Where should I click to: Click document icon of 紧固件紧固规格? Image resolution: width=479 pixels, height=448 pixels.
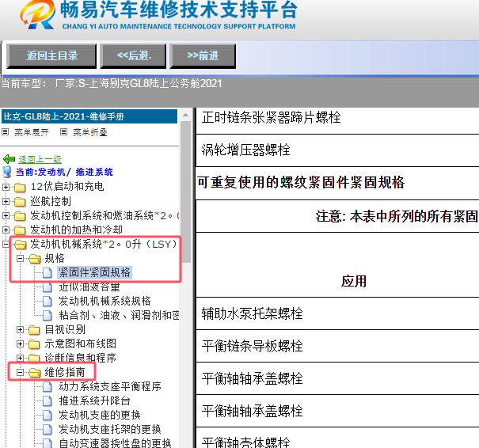pyautogui.click(x=48, y=273)
